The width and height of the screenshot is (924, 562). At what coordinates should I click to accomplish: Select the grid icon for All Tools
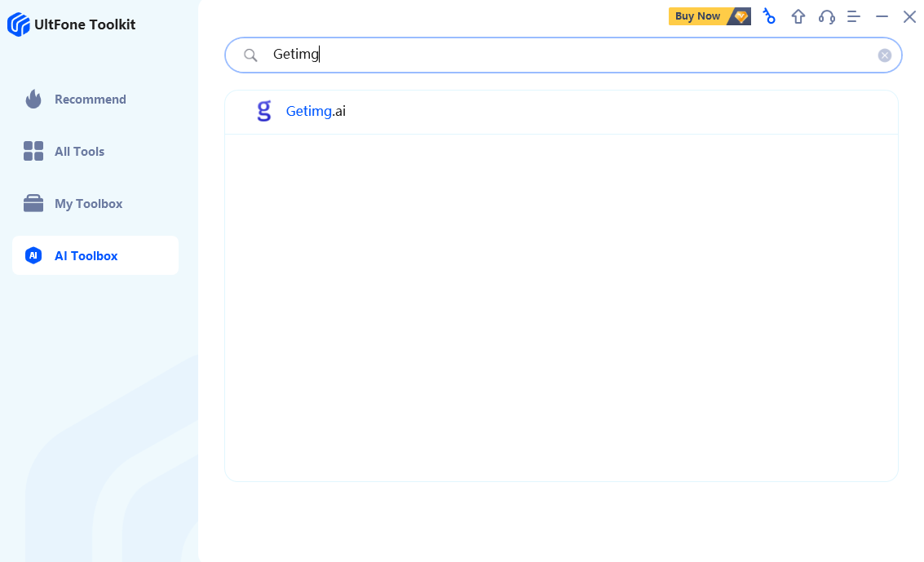click(x=33, y=151)
